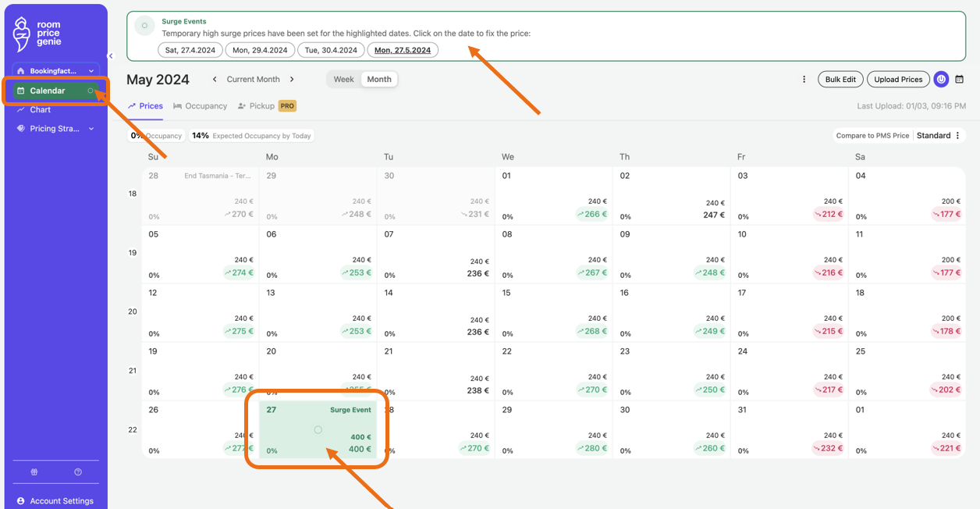Go to previous month arrow

point(215,80)
